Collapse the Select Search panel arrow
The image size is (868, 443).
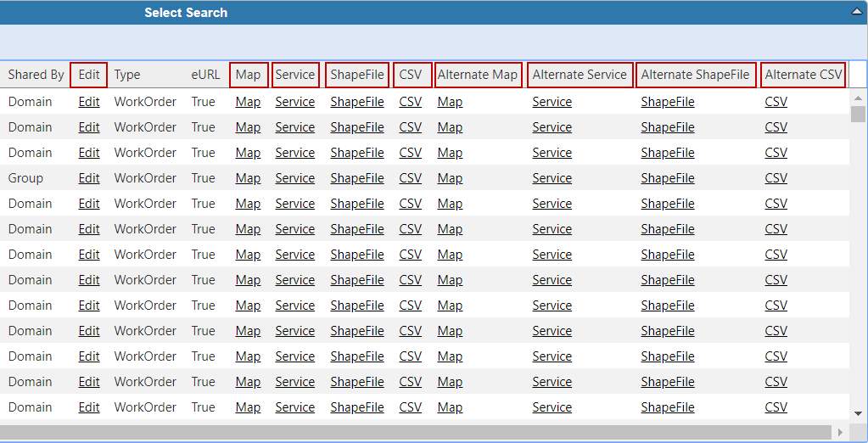coord(857,12)
